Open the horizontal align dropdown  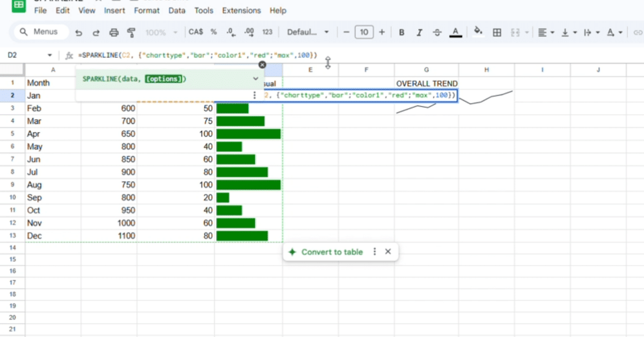pyautogui.click(x=545, y=32)
